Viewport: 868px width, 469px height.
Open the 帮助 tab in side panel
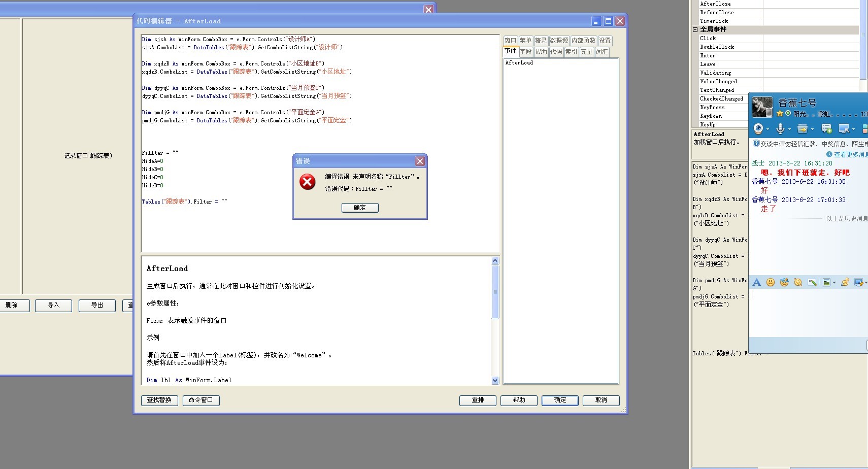(541, 52)
